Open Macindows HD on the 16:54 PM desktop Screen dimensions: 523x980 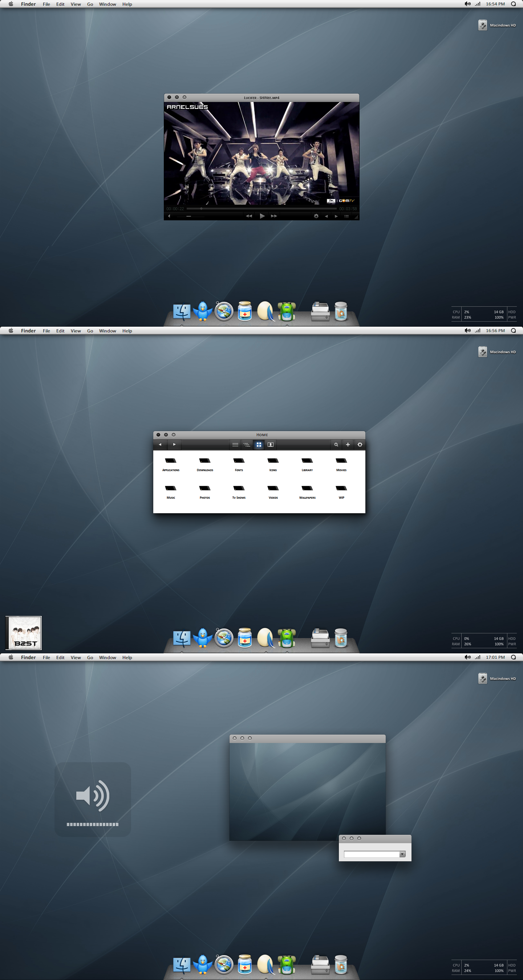point(497,25)
